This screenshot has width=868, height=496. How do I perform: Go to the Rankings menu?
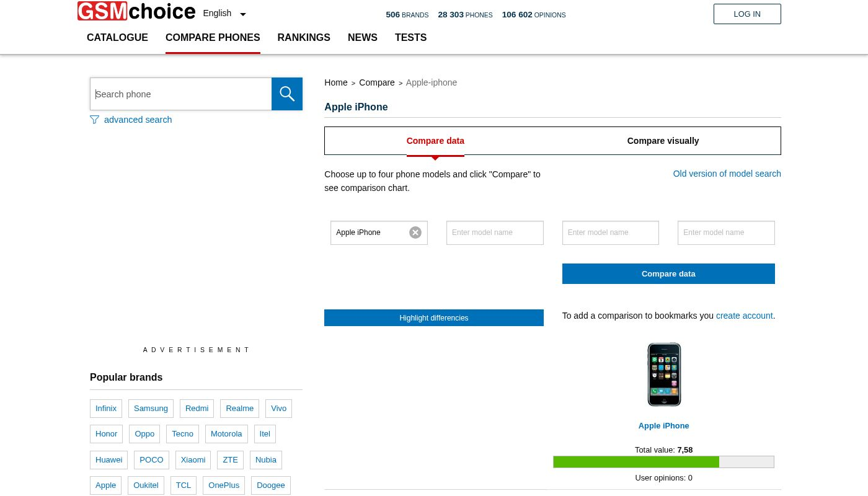(x=304, y=38)
